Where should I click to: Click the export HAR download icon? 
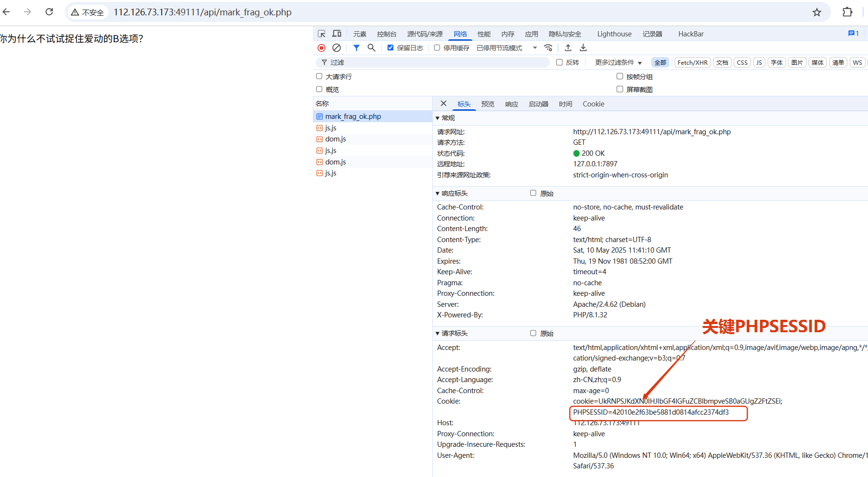click(x=583, y=48)
